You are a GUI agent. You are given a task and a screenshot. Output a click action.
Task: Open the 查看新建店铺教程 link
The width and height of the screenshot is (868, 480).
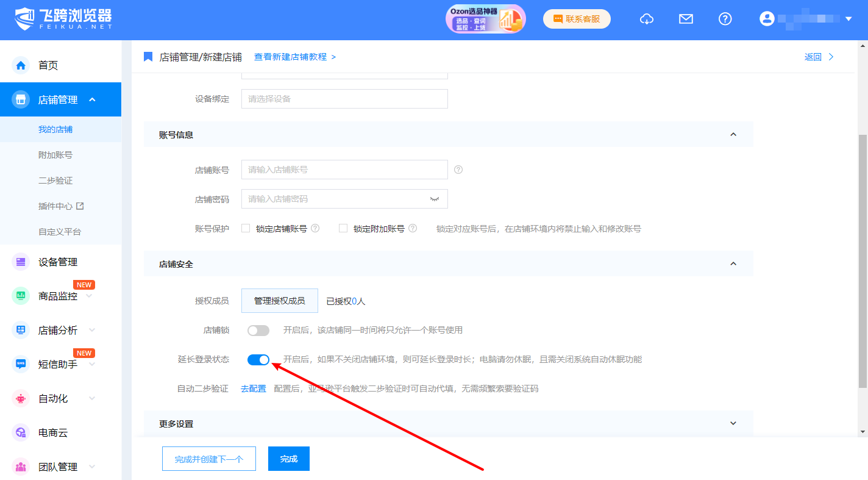[x=294, y=57]
